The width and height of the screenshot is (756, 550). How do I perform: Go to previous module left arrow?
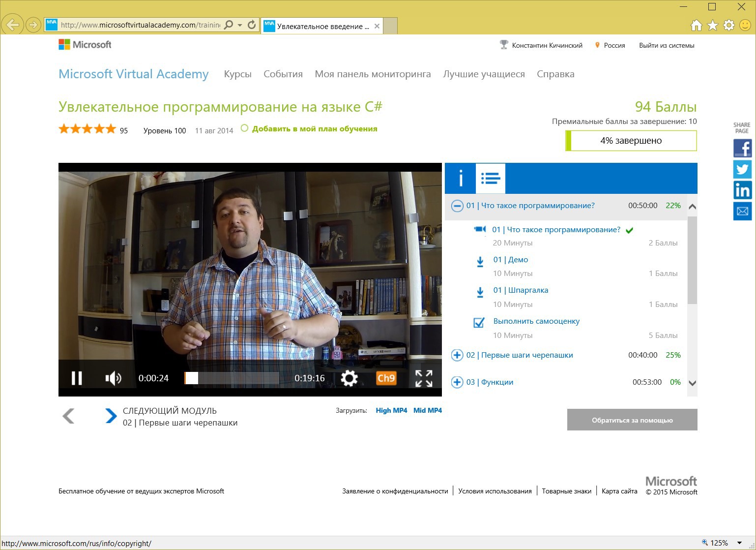coord(68,416)
